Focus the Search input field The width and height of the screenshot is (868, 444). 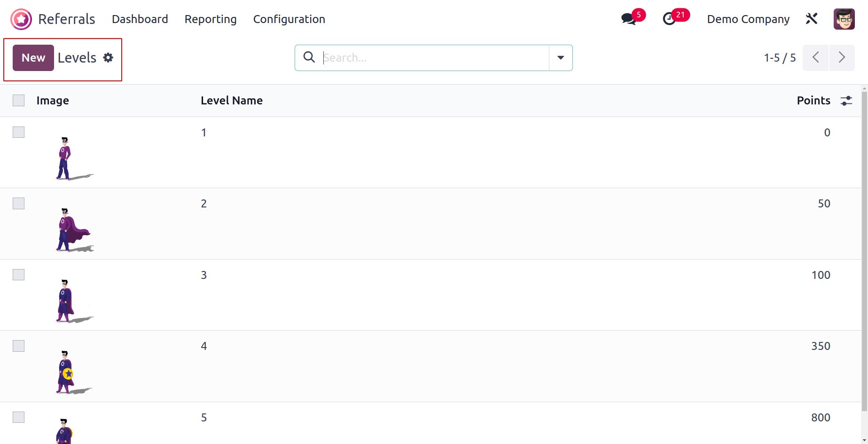pyautogui.click(x=435, y=58)
